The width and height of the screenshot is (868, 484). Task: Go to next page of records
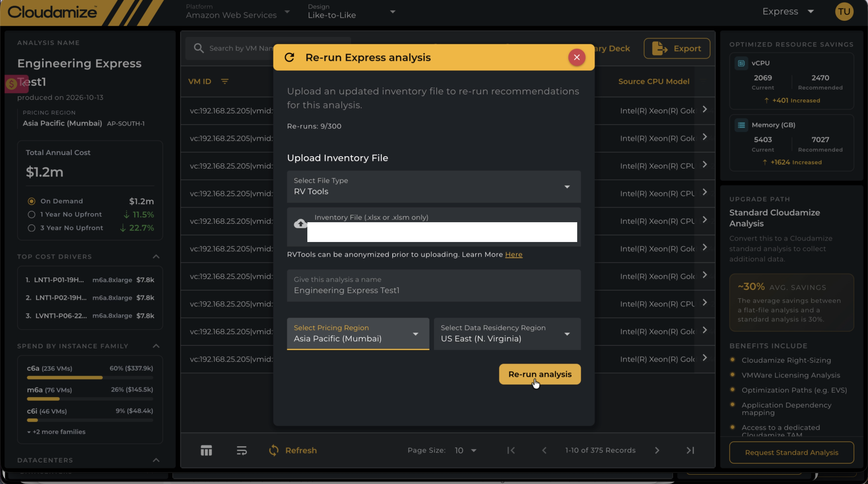[657, 450]
